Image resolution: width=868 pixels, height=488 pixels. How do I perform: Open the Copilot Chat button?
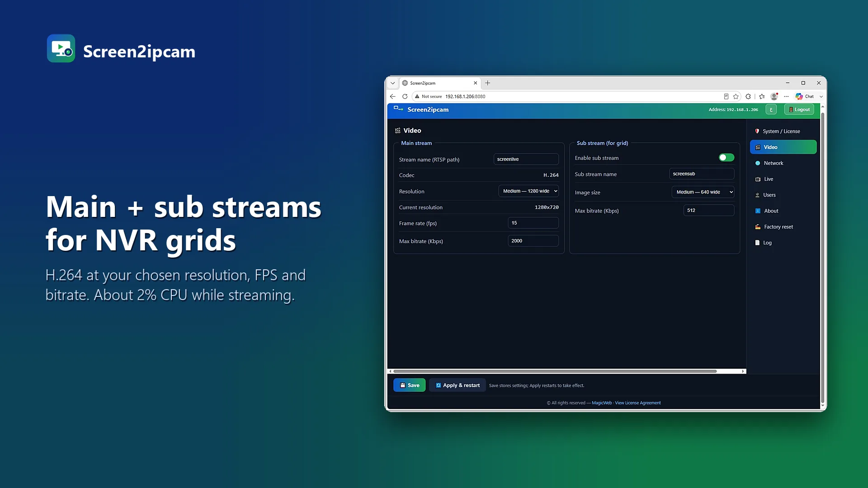pyautogui.click(x=805, y=96)
